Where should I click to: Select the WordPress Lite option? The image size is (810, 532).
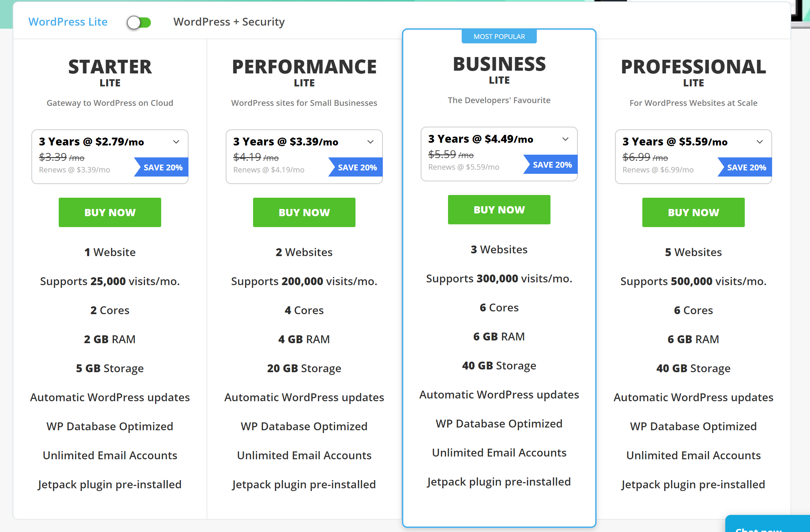68,22
